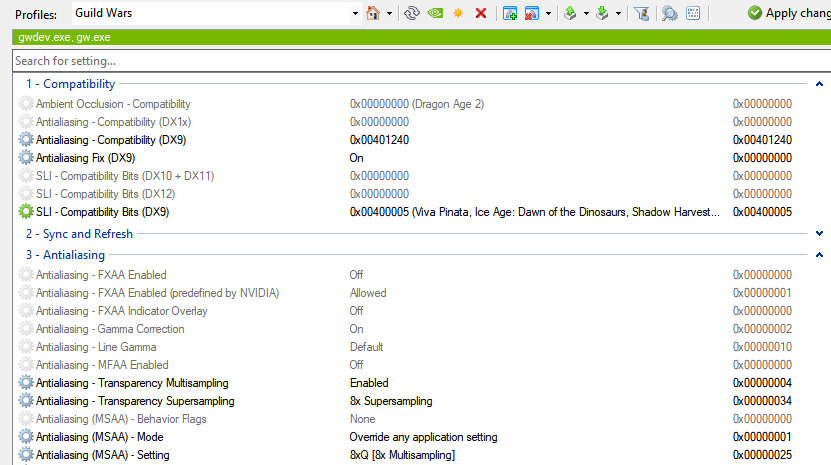Image resolution: width=831 pixels, height=465 pixels.
Task: Click the gray gear beside Antialiasing - MFAA Enabled
Action: pos(25,365)
